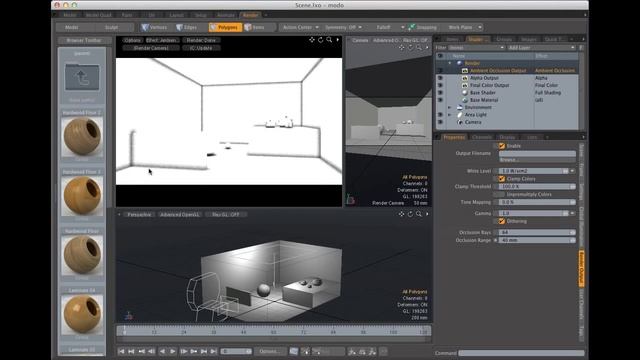Screen dimensions: 640x360
Task: Click the Browse button for output filename
Action: 537,160
